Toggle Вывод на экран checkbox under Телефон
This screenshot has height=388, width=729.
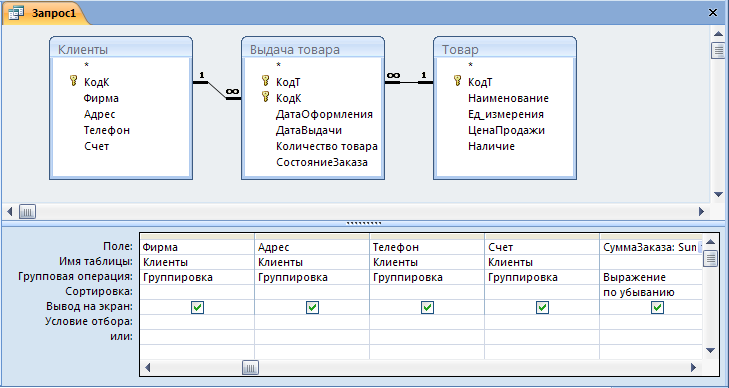coord(427,307)
